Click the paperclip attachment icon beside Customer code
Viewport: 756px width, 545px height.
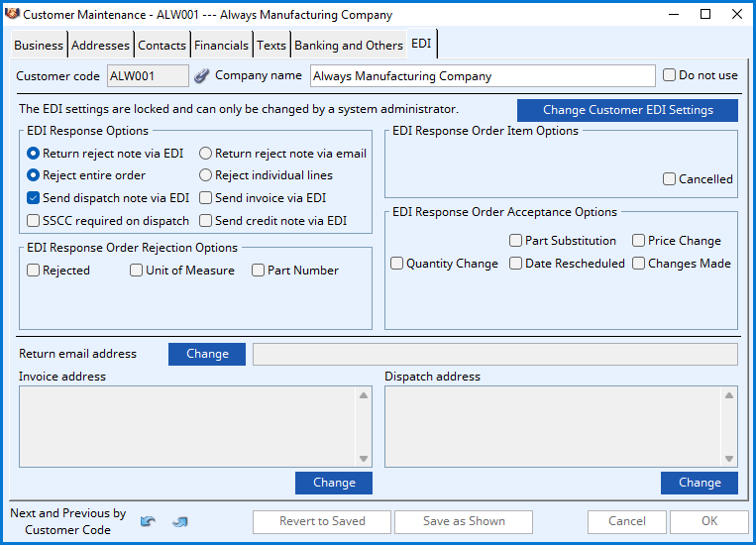[201, 75]
